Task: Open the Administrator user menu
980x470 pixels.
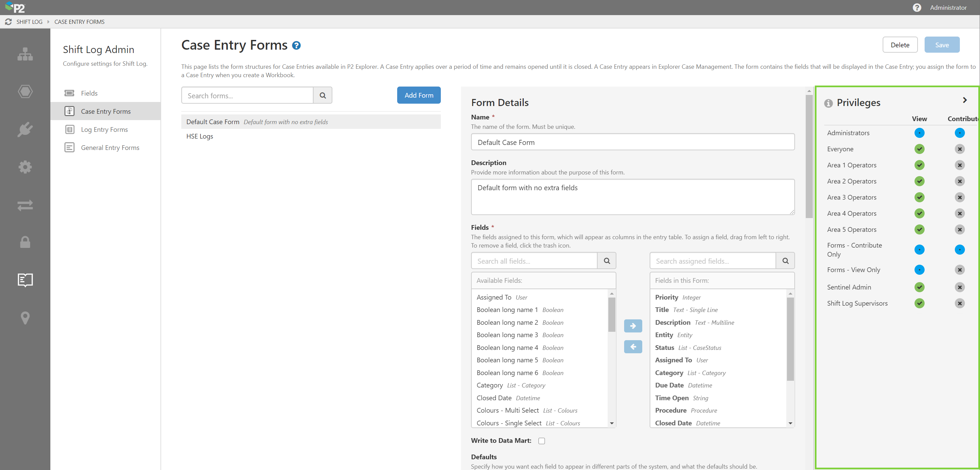Action: pos(948,8)
